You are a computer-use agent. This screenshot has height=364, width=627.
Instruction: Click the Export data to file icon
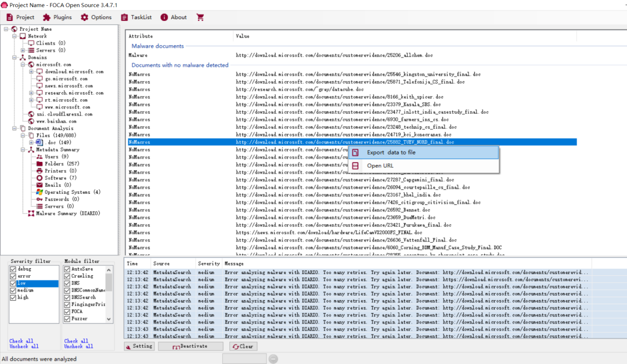(x=355, y=153)
